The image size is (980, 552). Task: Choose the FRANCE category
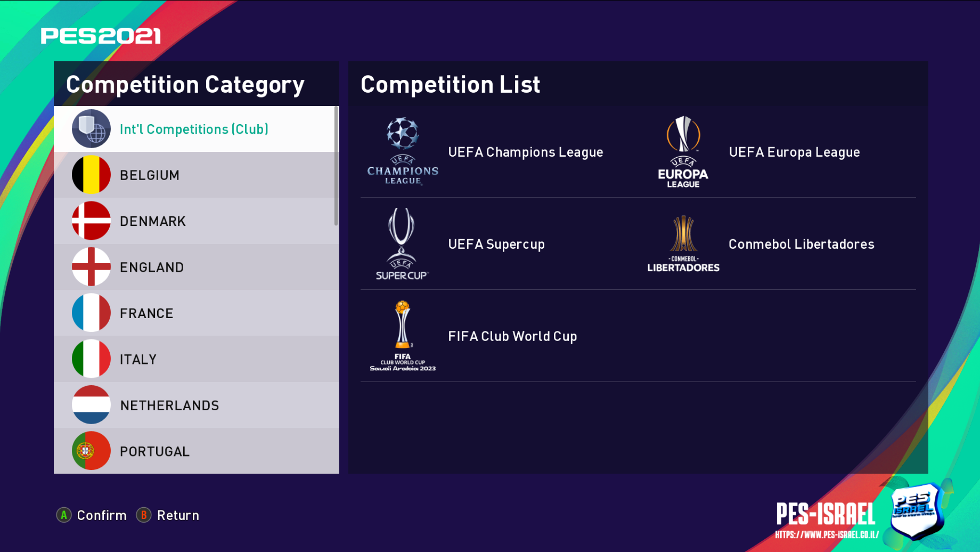tap(146, 313)
